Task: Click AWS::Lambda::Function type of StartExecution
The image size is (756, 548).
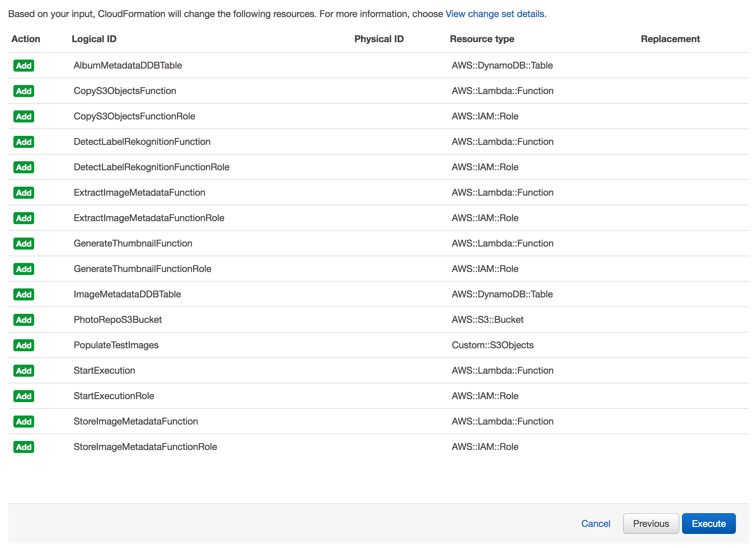Action: 502,370
